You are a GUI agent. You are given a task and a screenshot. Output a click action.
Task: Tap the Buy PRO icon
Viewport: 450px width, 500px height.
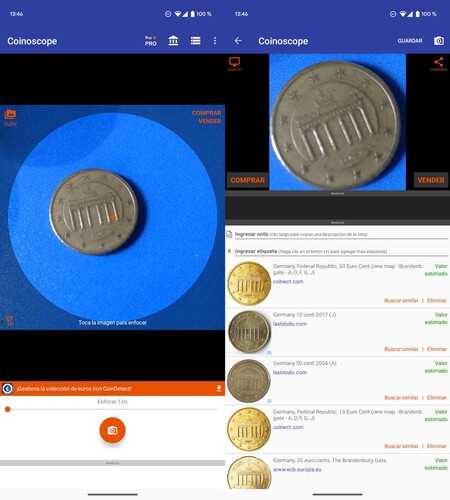[x=151, y=41]
